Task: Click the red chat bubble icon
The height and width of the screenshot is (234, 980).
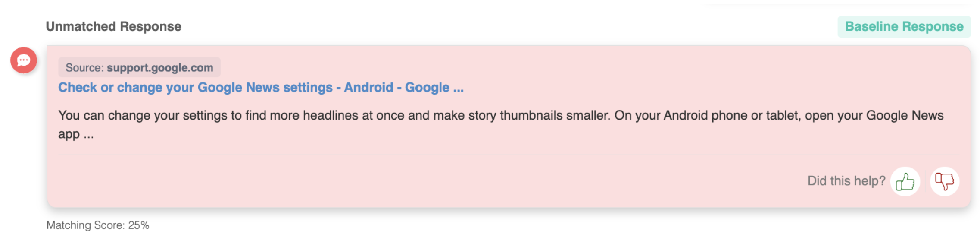Action: [x=24, y=60]
